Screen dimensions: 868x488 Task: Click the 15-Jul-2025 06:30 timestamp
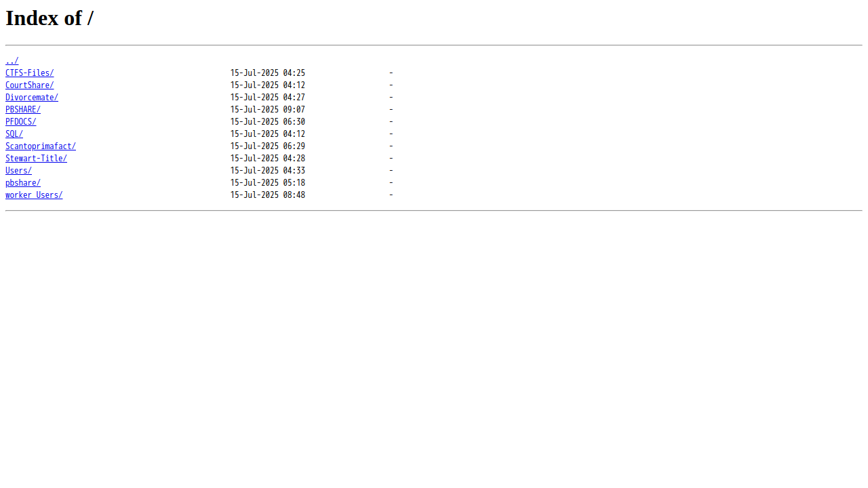pyautogui.click(x=268, y=122)
